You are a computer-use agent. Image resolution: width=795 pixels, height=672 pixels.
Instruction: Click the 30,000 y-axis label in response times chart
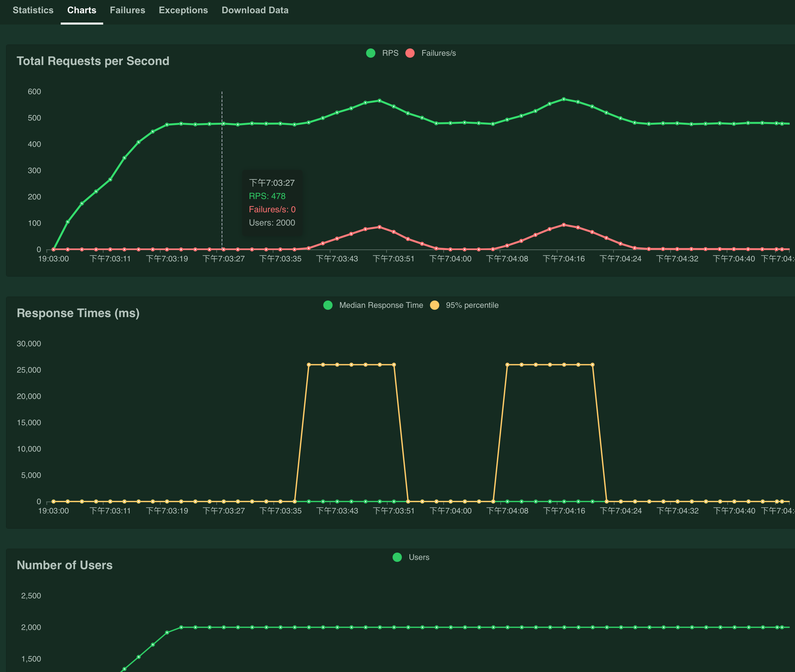pos(29,344)
